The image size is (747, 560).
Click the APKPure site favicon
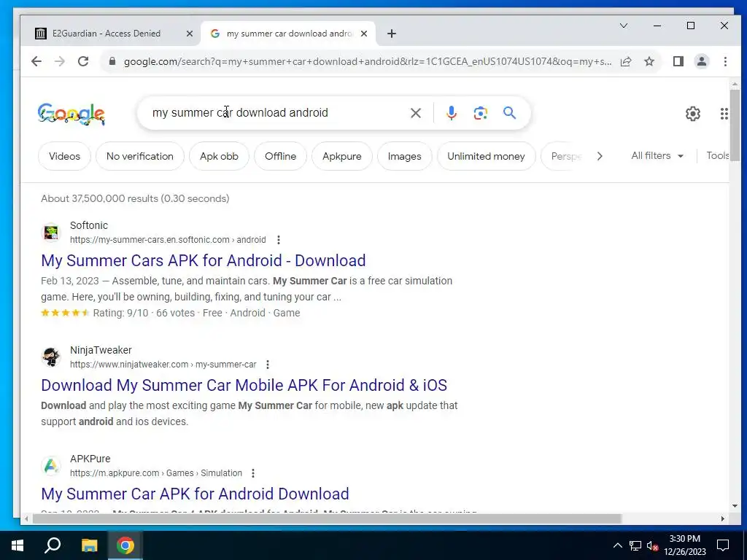[51, 466]
